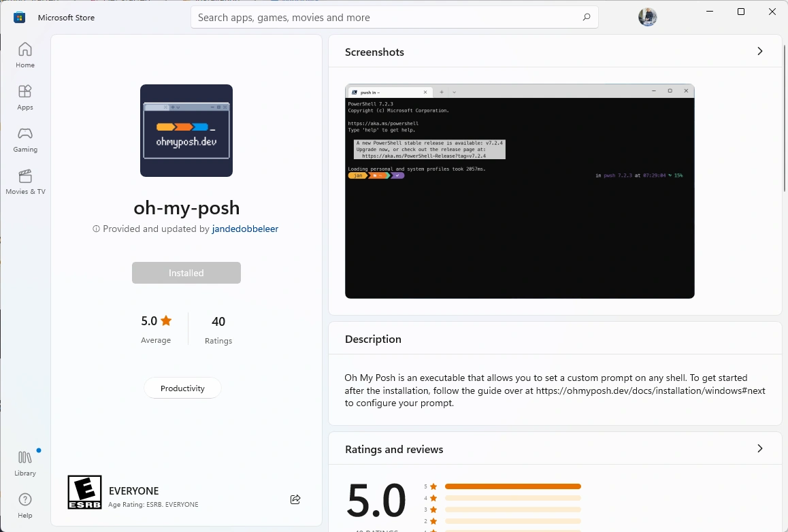
Task: Open Movies & TV section
Action: (25, 182)
